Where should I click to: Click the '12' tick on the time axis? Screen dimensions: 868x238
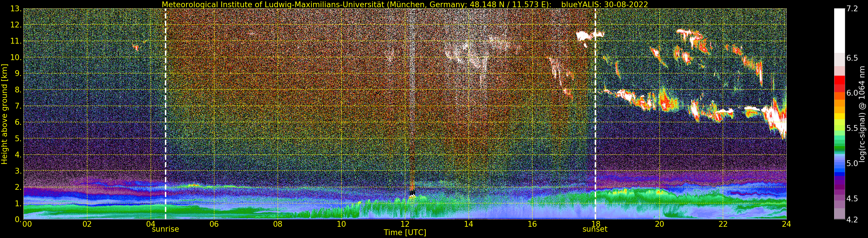405,224
